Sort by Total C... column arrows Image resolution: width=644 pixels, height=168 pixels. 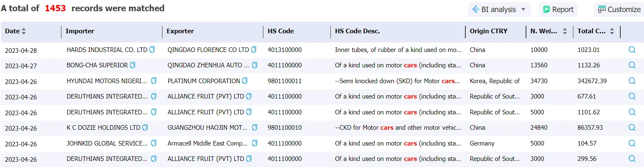tap(612, 31)
